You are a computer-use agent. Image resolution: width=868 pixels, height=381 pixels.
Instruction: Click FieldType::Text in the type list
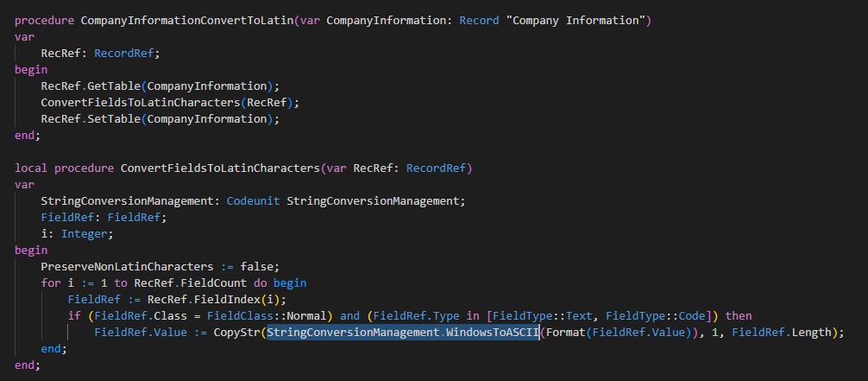point(543,316)
